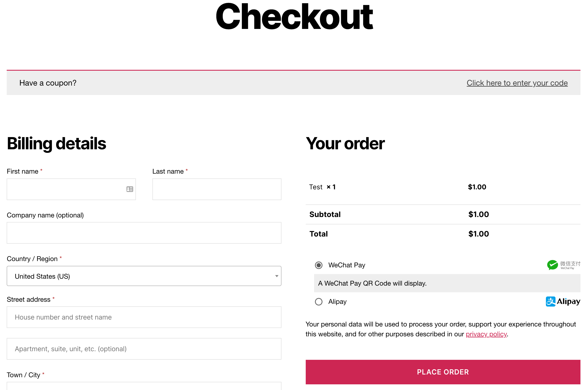The height and width of the screenshot is (390, 588).
Task: Open the United States dropdown selector
Action: point(145,276)
